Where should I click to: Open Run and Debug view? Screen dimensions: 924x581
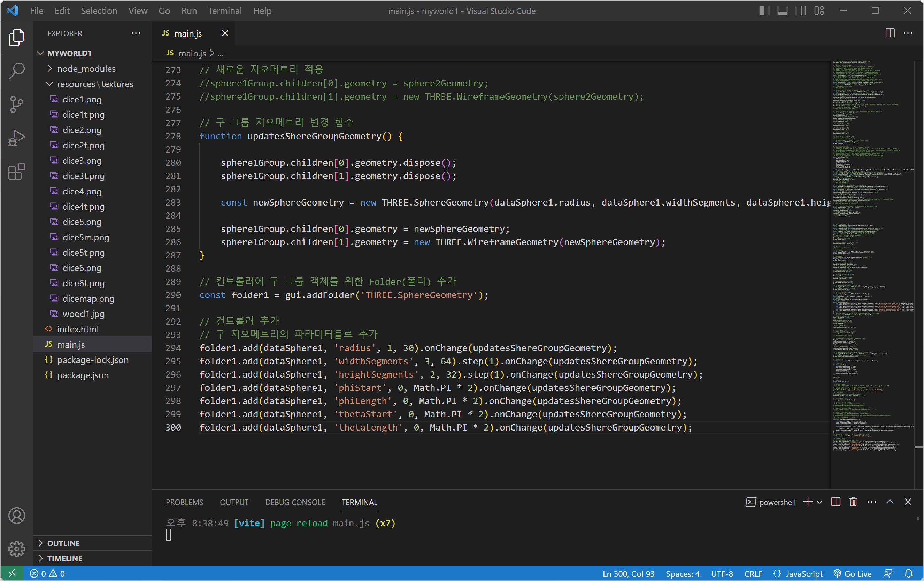pos(16,138)
